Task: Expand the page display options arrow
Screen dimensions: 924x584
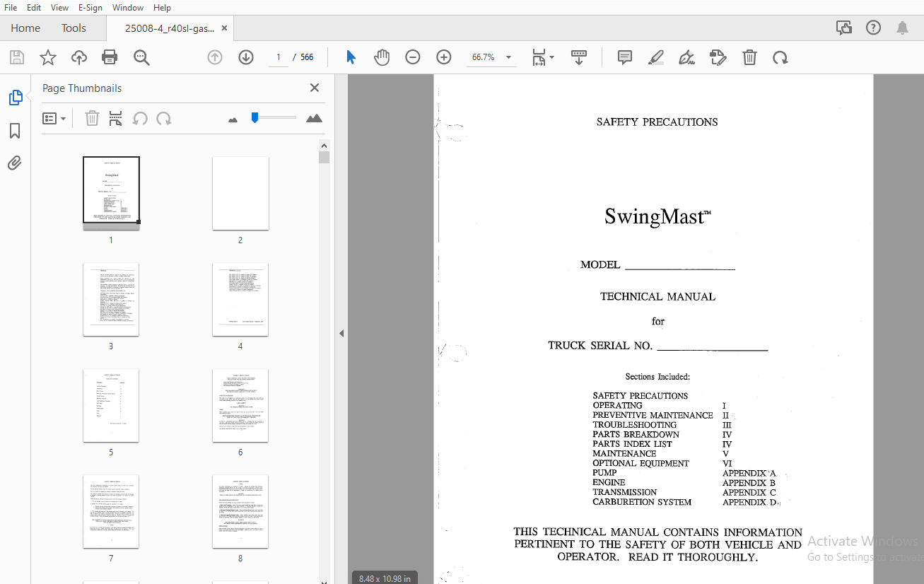Action: tap(552, 57)
